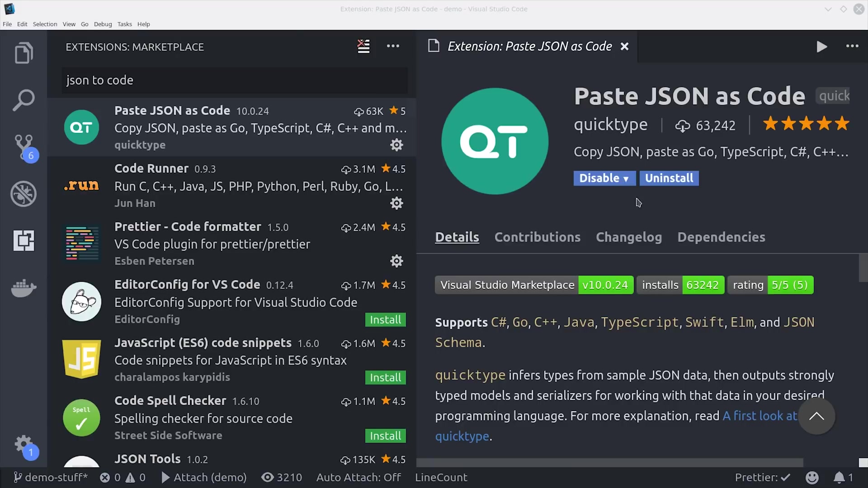
Task: Open the Debug sidebar icon
Action: 24,194
